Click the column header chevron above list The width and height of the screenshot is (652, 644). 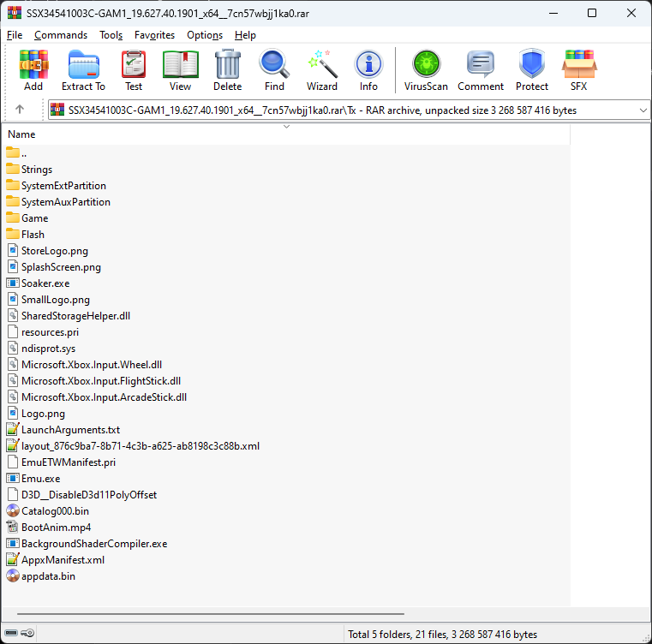[286, 127]
